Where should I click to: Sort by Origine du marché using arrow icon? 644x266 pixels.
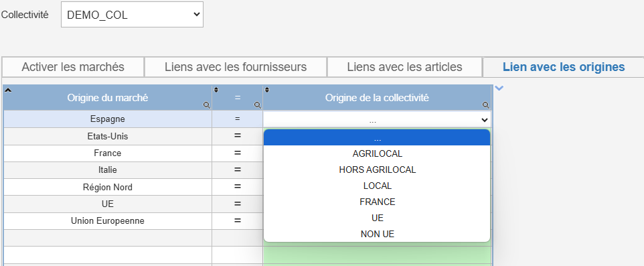(8, 90)
